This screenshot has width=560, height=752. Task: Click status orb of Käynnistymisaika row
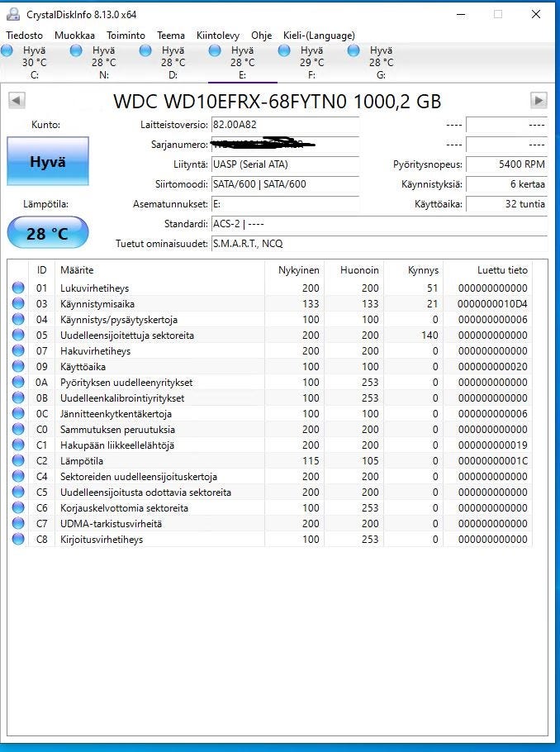[x=18, y=303]
